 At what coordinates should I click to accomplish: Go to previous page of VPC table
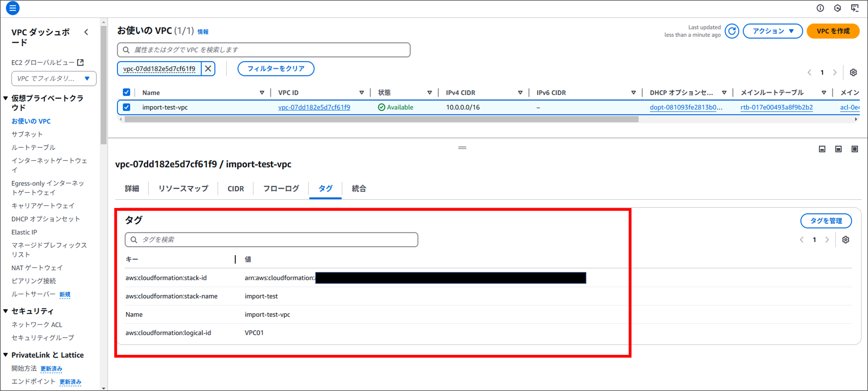pyautogui.click(x=809, y=72)
